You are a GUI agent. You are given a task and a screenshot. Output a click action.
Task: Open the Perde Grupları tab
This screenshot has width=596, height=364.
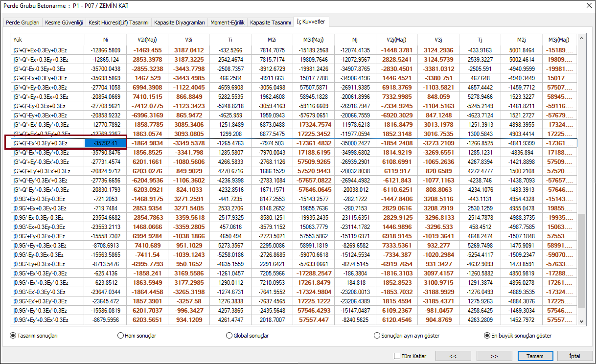click(23, 23)
